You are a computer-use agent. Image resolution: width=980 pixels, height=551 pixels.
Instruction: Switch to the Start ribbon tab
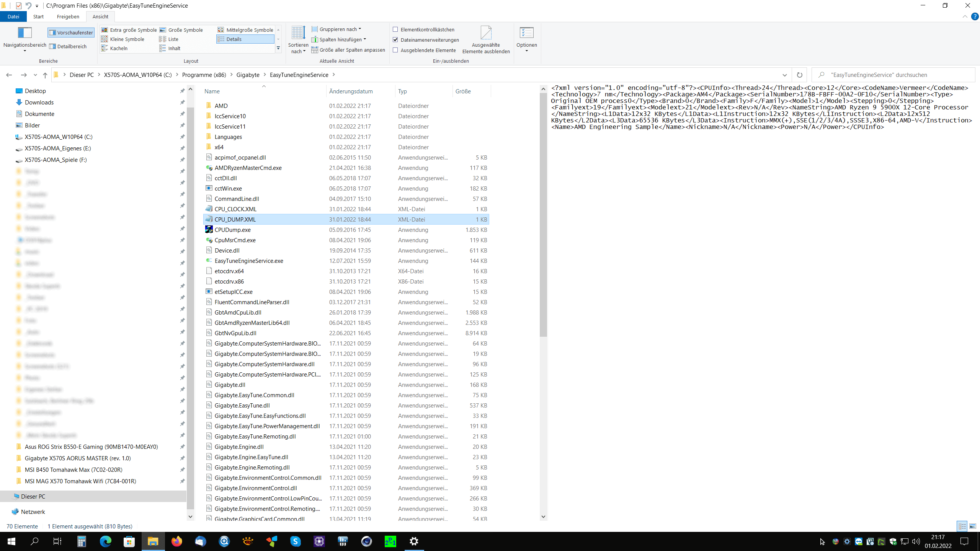(x=38, y=16)
